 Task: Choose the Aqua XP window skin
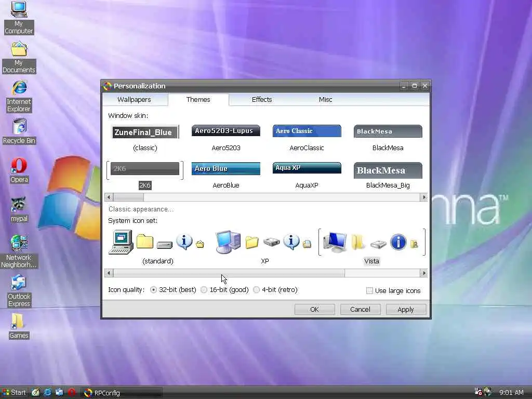pyautogui.click(x=307, y=176)
